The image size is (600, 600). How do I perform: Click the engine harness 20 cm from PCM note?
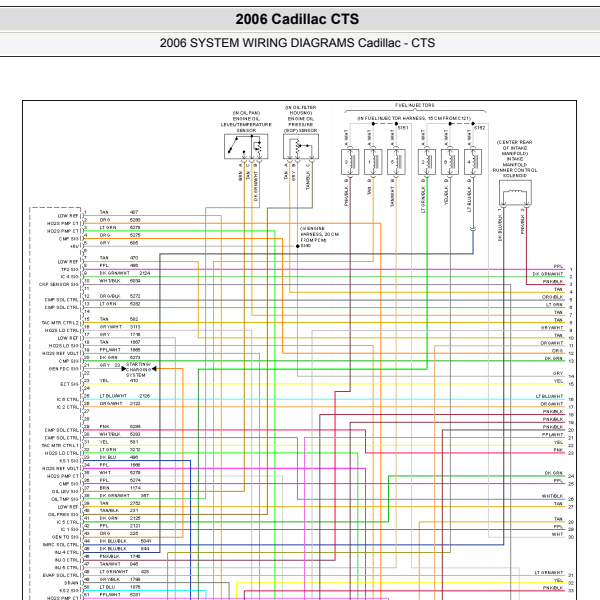point(320,234)
